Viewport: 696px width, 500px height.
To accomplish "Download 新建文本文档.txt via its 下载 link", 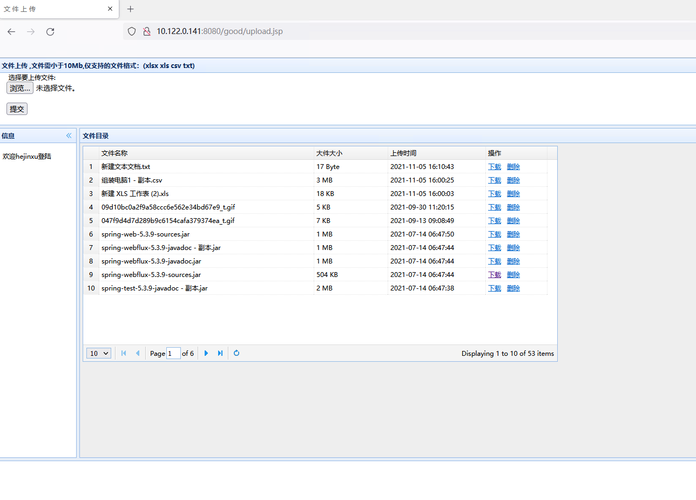I will (494, 167).
